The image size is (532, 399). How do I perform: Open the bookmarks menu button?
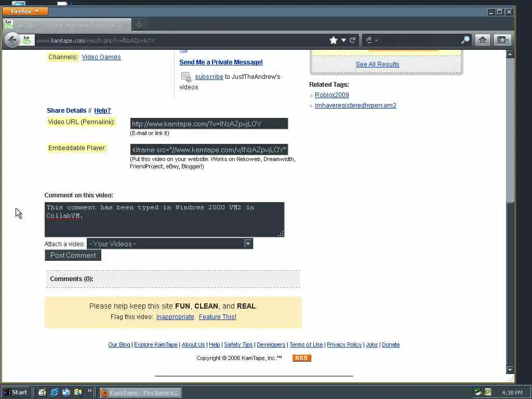click(502, 41)
